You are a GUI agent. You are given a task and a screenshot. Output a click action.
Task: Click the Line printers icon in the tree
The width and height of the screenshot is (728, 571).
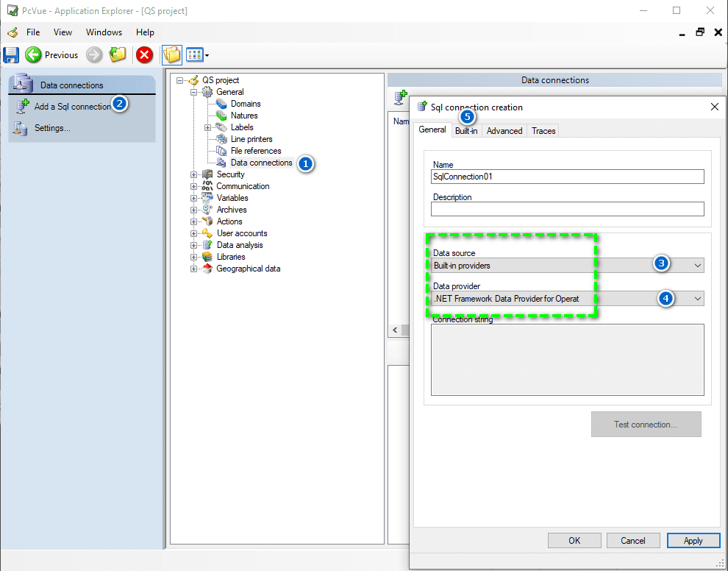[221, 139]
